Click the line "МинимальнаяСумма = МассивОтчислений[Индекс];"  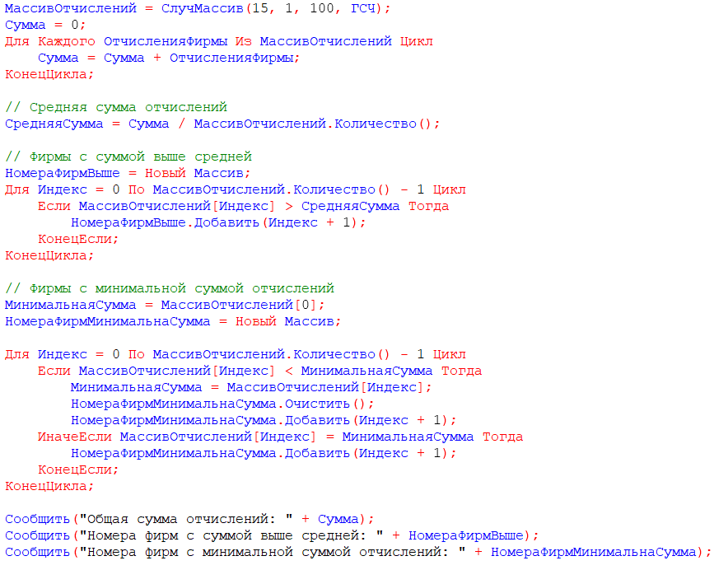click(x=251, y=387)
